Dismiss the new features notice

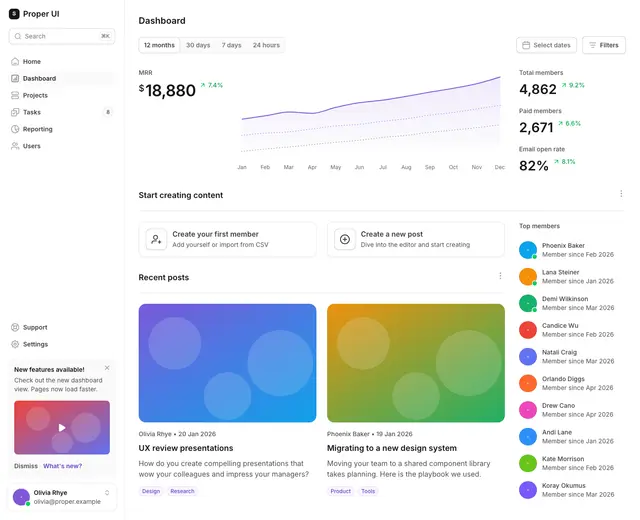pyautogui.click(x=26, y=466)
